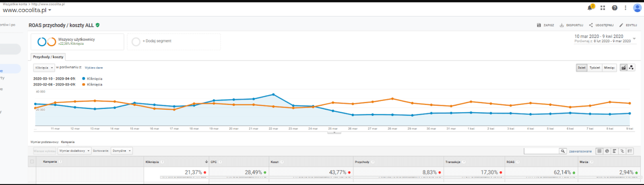Open the notifications bell
The height and width of the screenshot is (185, 644).
click(x=590, y=8)
